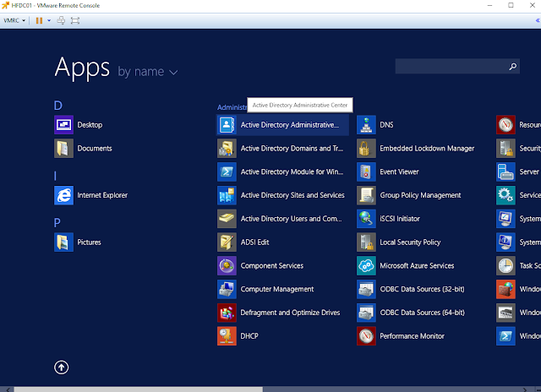
Task: Open the Security Configuration Wizard icon
Action: pos(505,148)
